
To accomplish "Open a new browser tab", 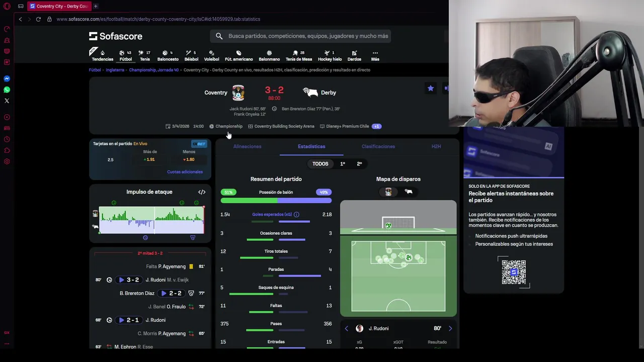I will click(96, 6).
